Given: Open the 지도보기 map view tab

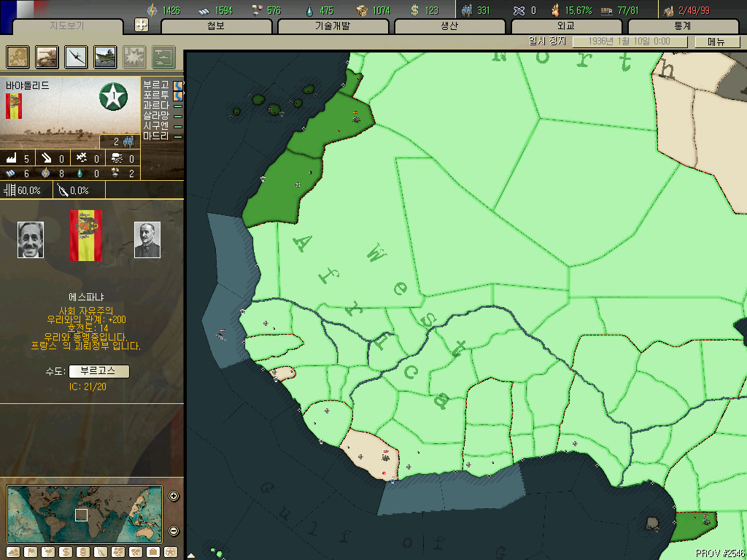Looking at the screenshot, I should (67, 26).
